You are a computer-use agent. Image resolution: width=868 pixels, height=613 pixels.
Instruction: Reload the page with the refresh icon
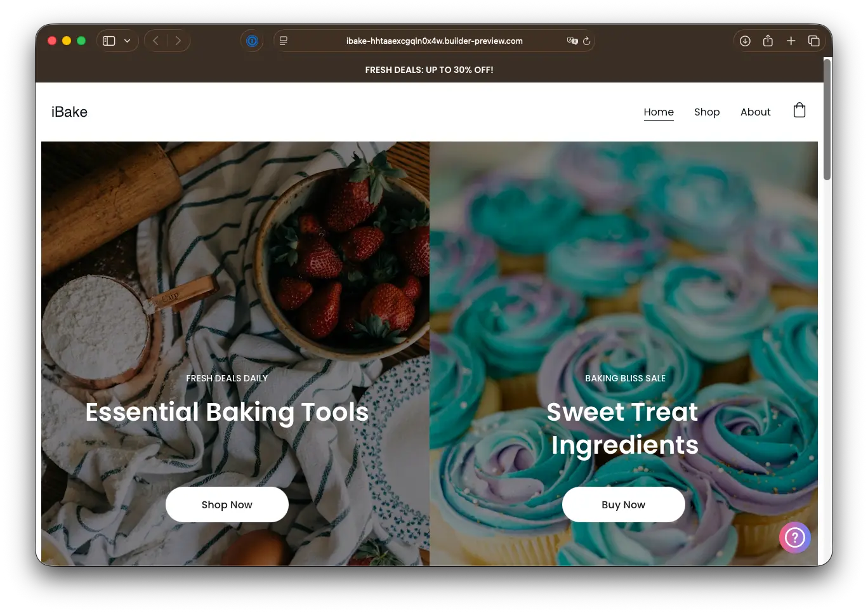[x=586, y=41]
